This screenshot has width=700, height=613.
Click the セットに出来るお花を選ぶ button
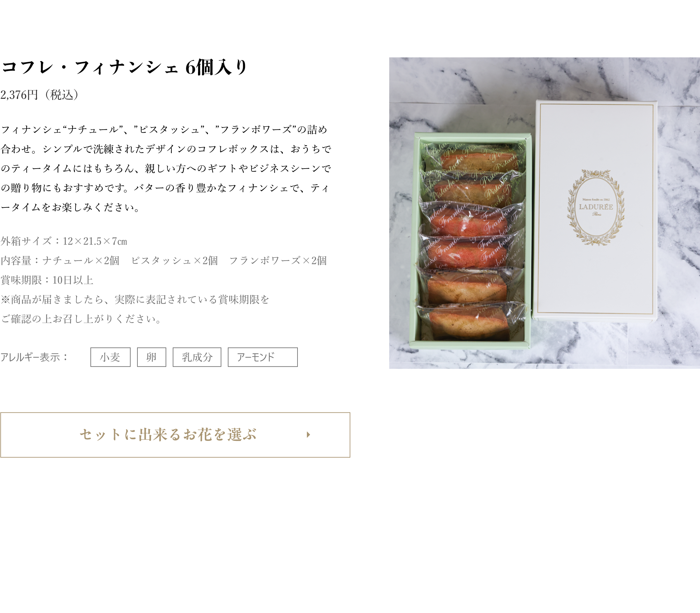click(175, 435)
